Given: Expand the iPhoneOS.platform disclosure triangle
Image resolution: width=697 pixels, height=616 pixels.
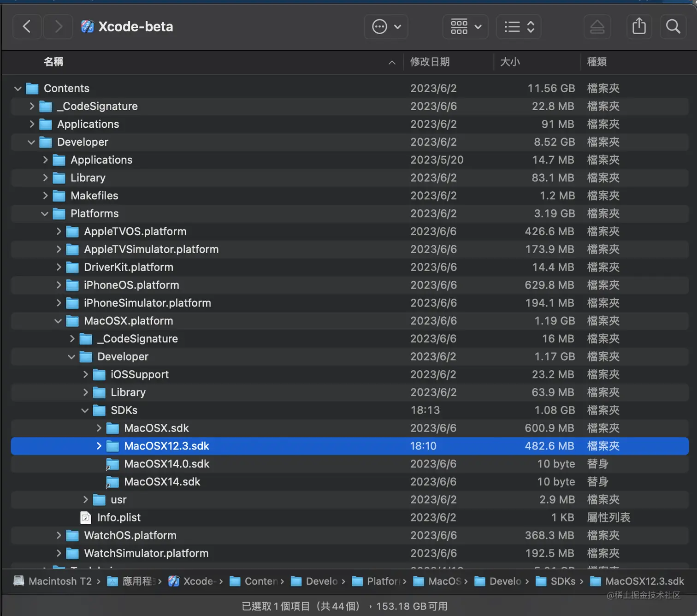Looking at the screenshot, I should [59, 285].
